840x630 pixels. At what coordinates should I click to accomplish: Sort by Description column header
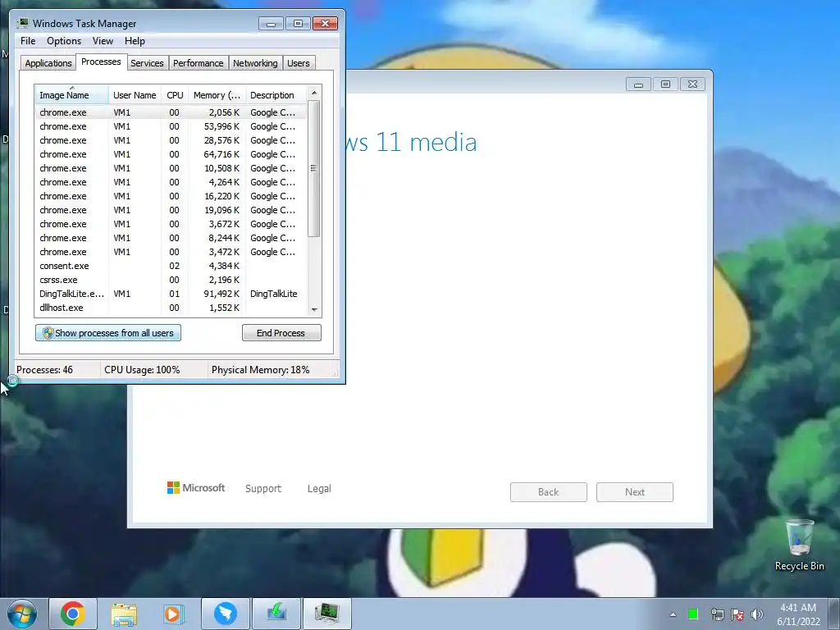coord(276,95)
